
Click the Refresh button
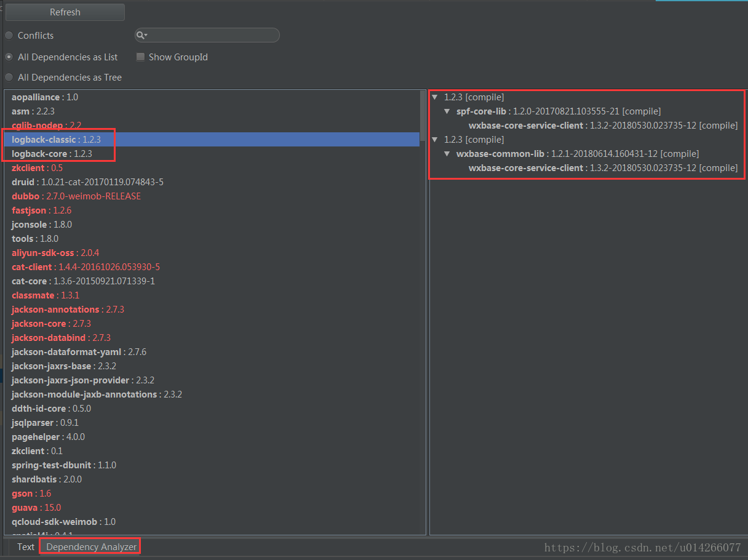tap(65, 12)
